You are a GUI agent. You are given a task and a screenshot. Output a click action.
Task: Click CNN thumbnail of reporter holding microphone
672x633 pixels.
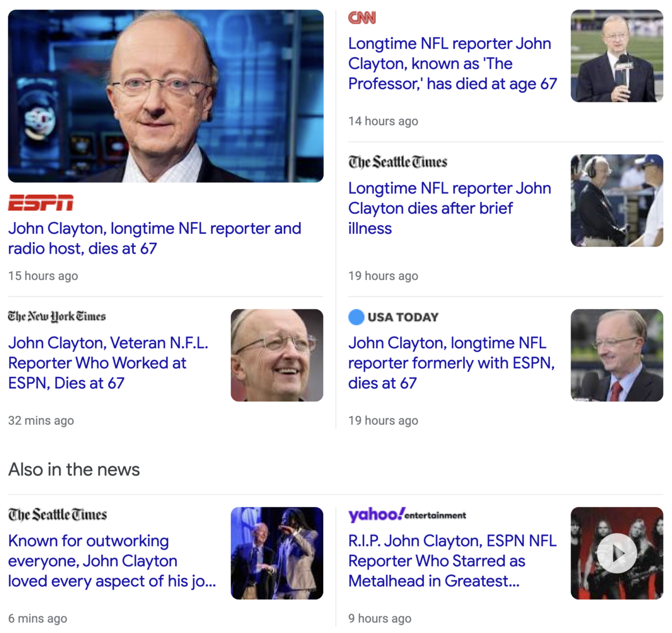(617, 56)
